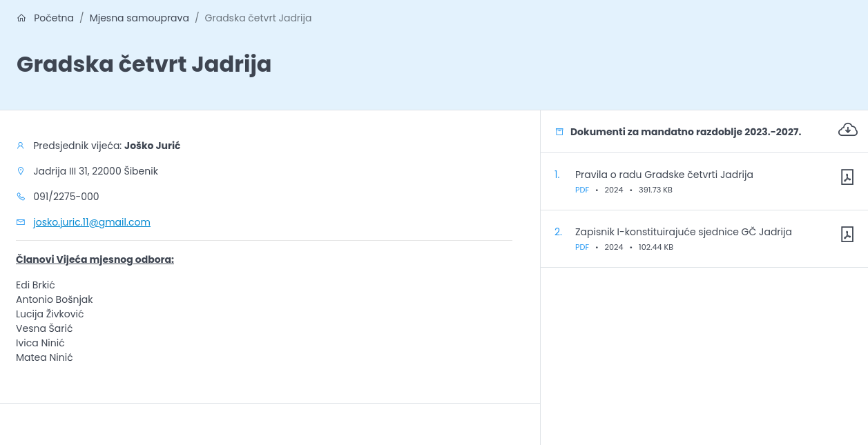
Task: Click email josko.juric.11@gmail.com
Action: (x=92, y=222)
